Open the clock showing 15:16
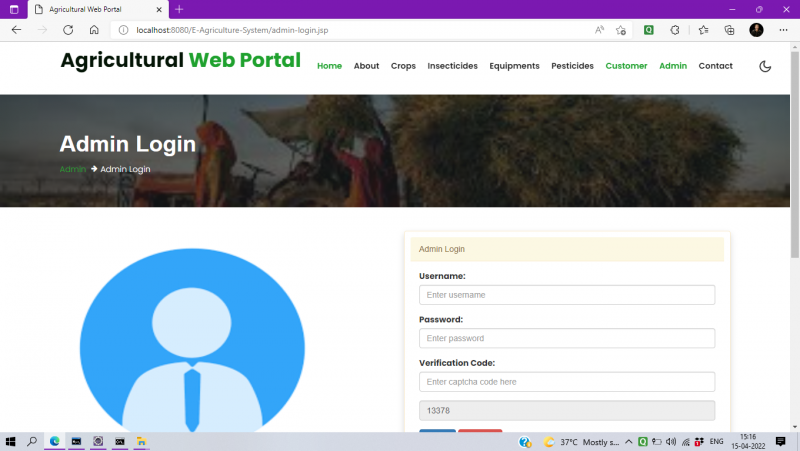The height and width of the screenshot is (451, 800). click(748, 441)
